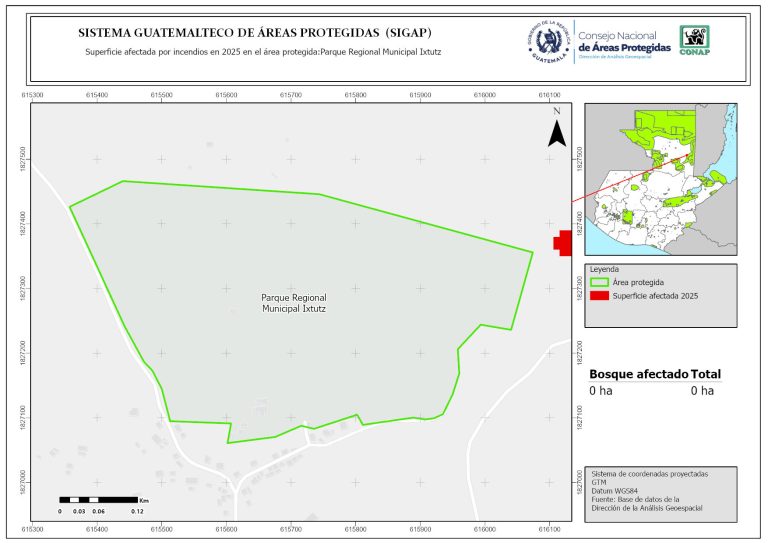Select the Total column heading
768x543 pixels.
pos(706,374)
